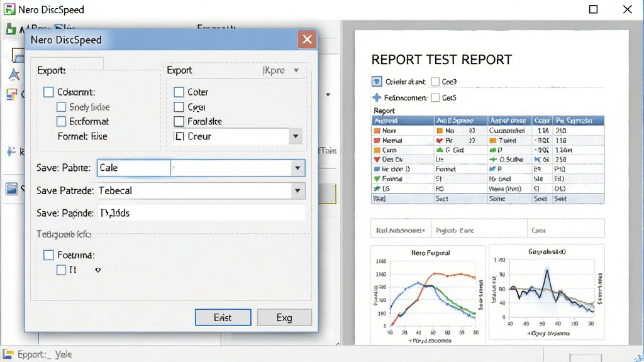This screenshot has width=644, height=362.
Task: Open the Creur combo box
Action: point(238,136)
